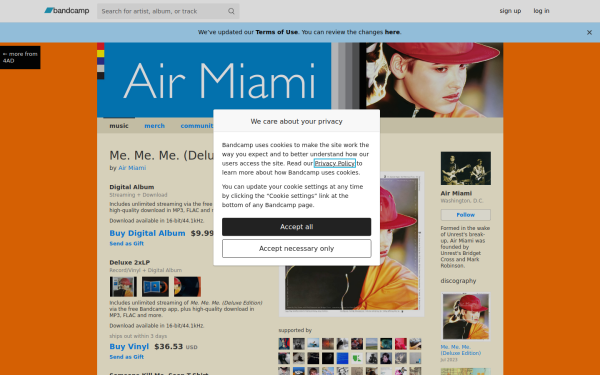Screen dimensions: 600x375
Task: Open second Deluxe 2xLP gatefold thumbnail
Action: (x=155, y=287)
